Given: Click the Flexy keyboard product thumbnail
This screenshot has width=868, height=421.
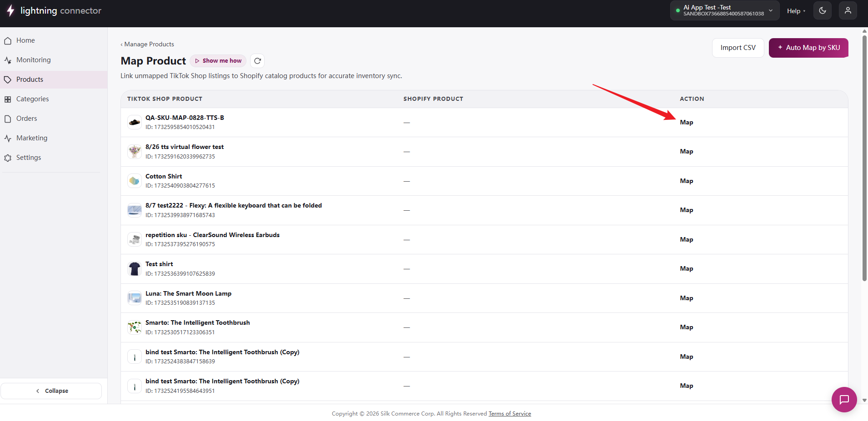Looking at the screenshot, I should [x=135, y=210].
